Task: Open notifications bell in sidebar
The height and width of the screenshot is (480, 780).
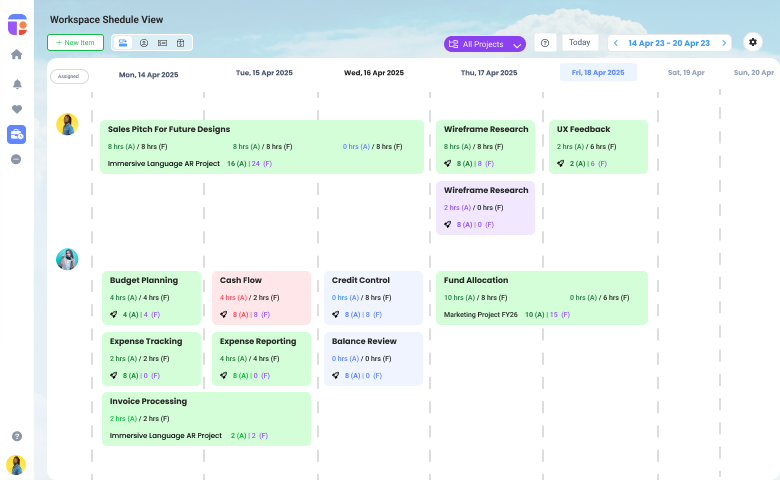Action: tap(16, 84)
